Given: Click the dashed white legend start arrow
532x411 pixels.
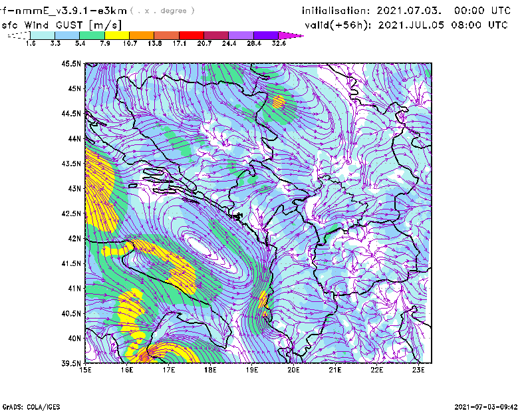Looking at the screenshot, I should [19, 35].
